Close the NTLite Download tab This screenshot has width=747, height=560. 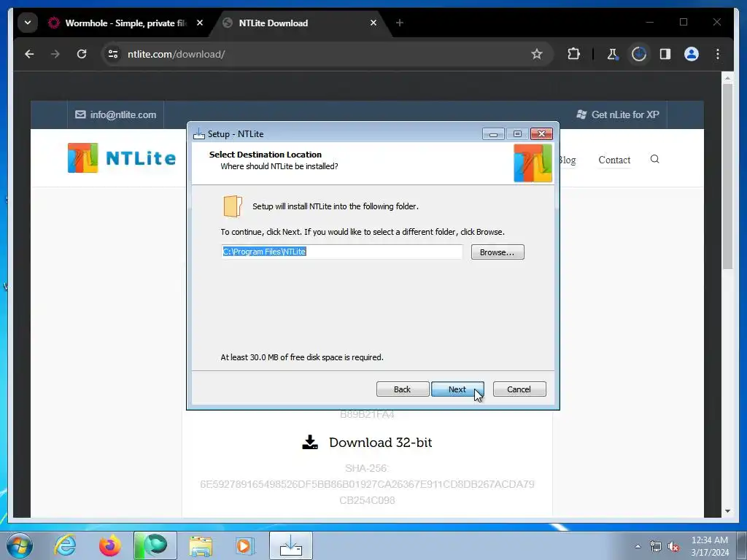[373, 23]
